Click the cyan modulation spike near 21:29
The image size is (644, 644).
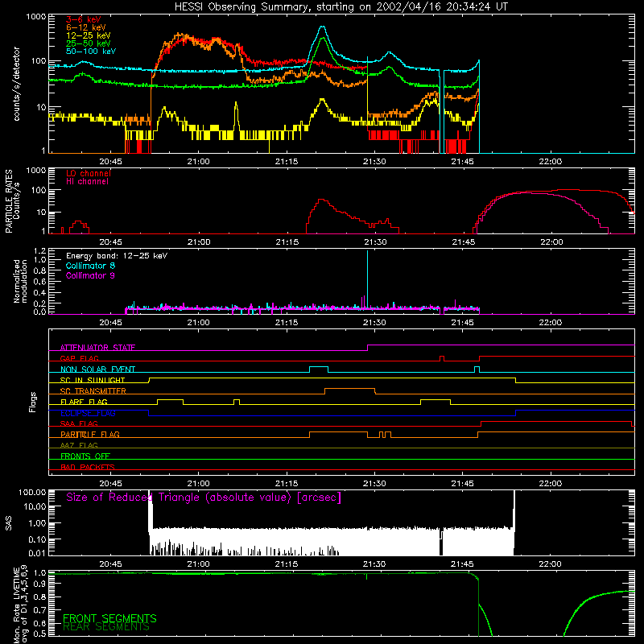tap(367, 279)
